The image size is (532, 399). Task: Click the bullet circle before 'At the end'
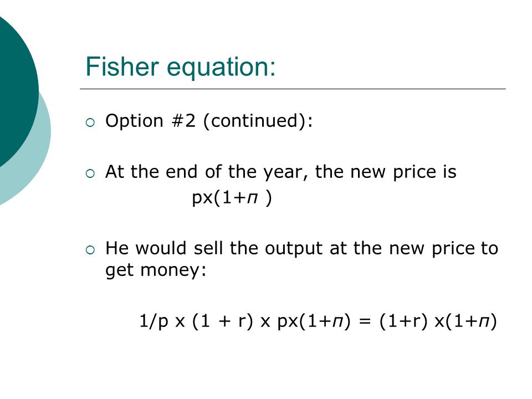pos(90,173)
